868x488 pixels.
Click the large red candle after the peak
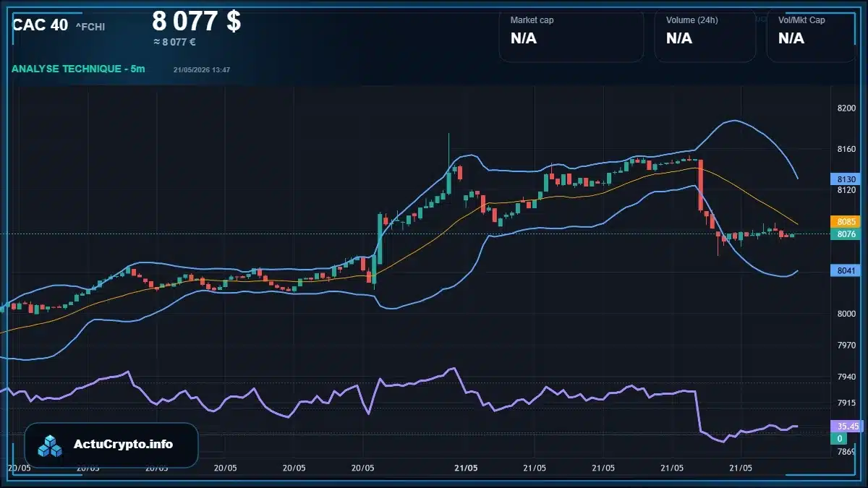(701, 185)
